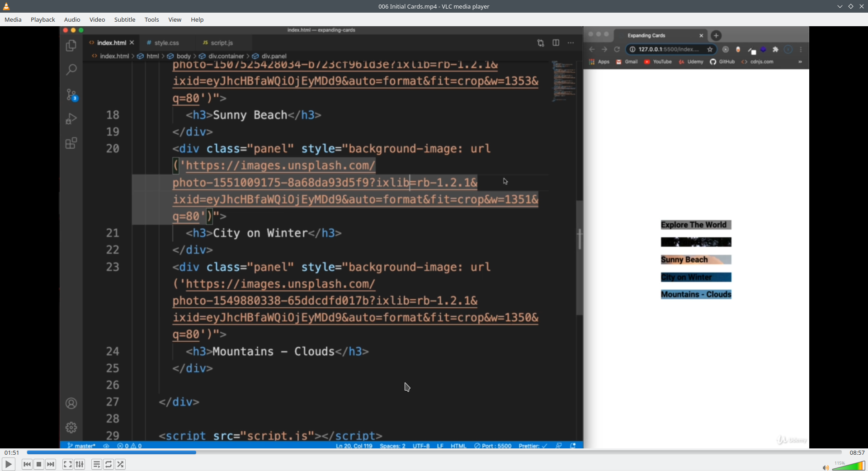Expand the Chrome bookmarks overflow chevron

[800, 62]
